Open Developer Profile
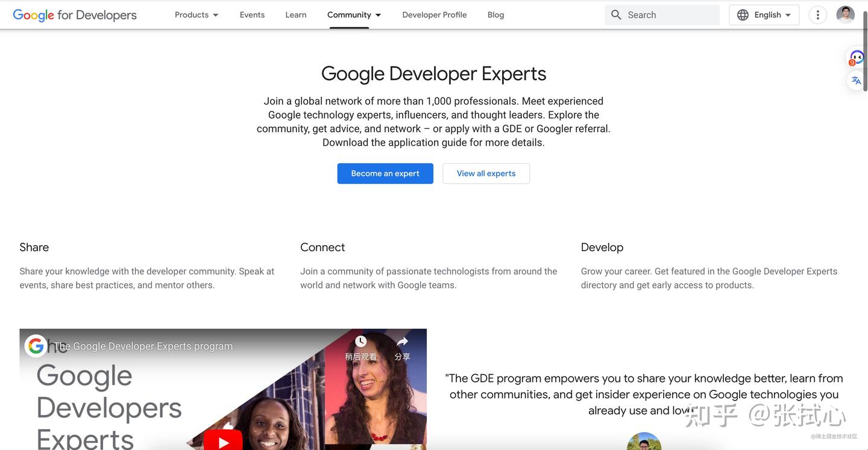 point(435,15)
